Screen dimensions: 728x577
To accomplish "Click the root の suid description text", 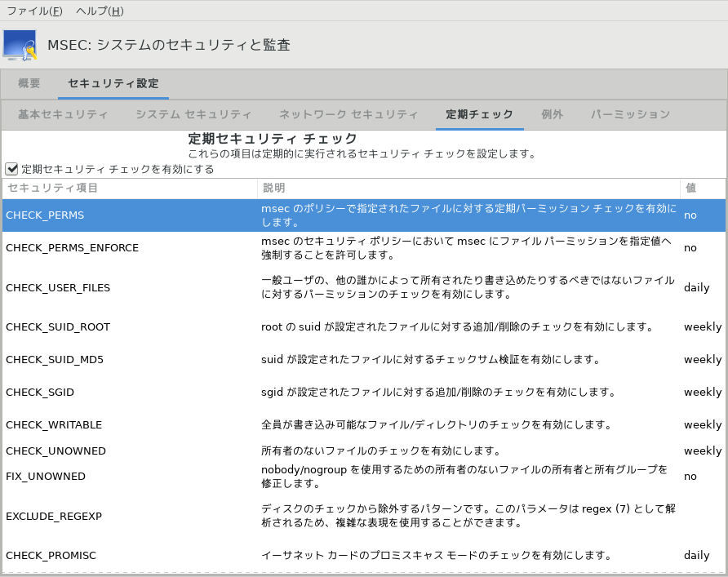I will coord(457,326).
